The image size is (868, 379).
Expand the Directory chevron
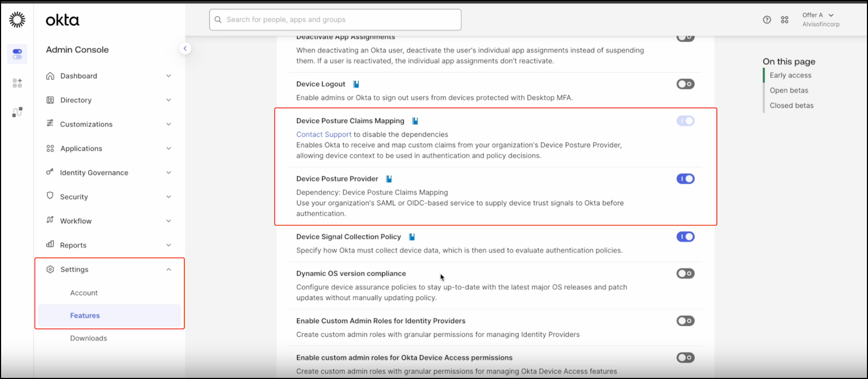[169, 100]
